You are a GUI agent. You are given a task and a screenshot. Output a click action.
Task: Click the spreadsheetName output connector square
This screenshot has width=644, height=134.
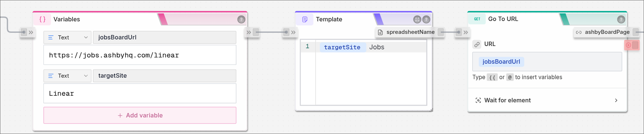pos(441,32)
